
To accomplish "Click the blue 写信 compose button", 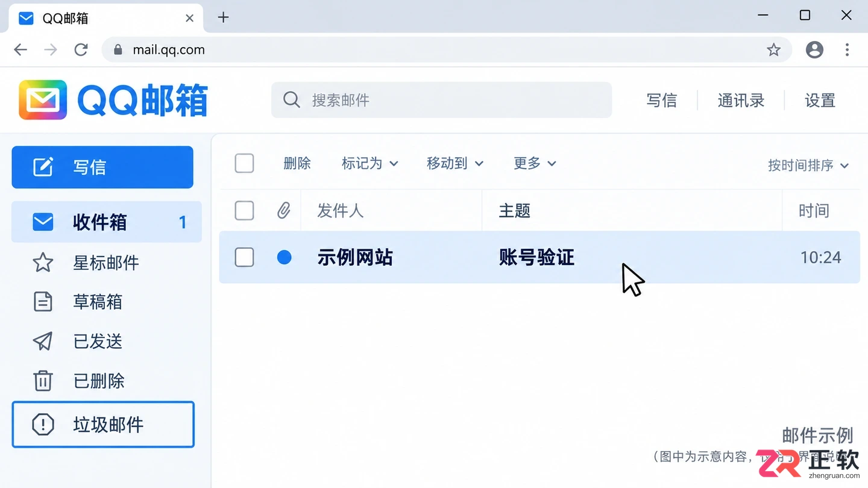I will click(102, 167).
